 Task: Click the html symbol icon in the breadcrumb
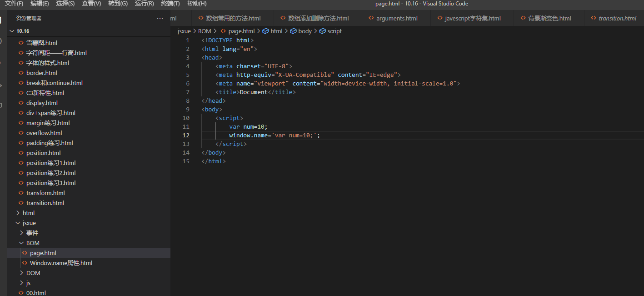tap(266, 31)
